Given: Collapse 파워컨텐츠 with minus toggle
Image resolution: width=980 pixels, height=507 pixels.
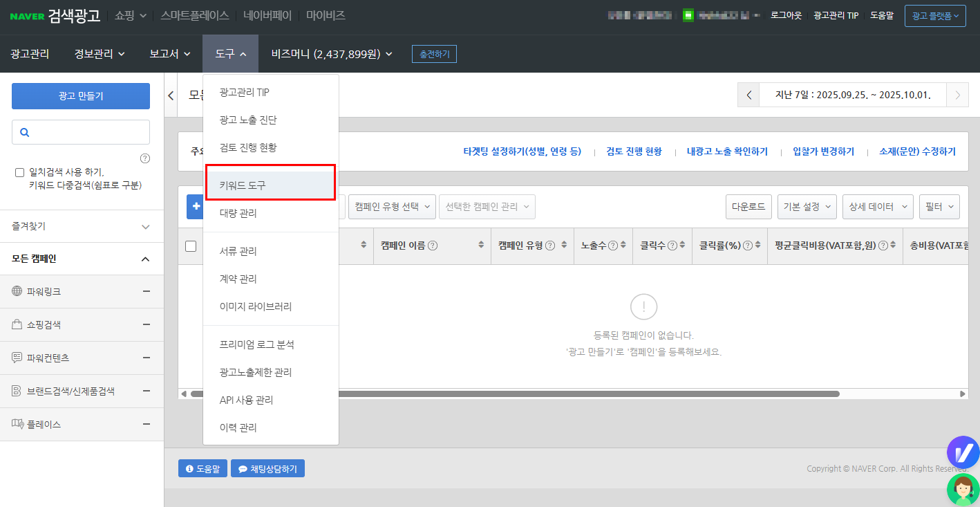Looking at the screenshot, I should point(146,358).
